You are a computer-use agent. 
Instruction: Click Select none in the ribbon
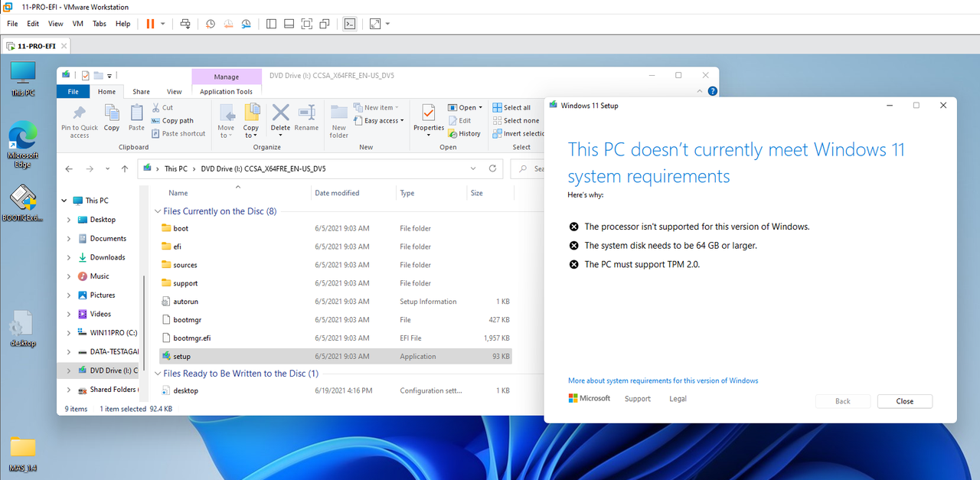tap(515, 120)
